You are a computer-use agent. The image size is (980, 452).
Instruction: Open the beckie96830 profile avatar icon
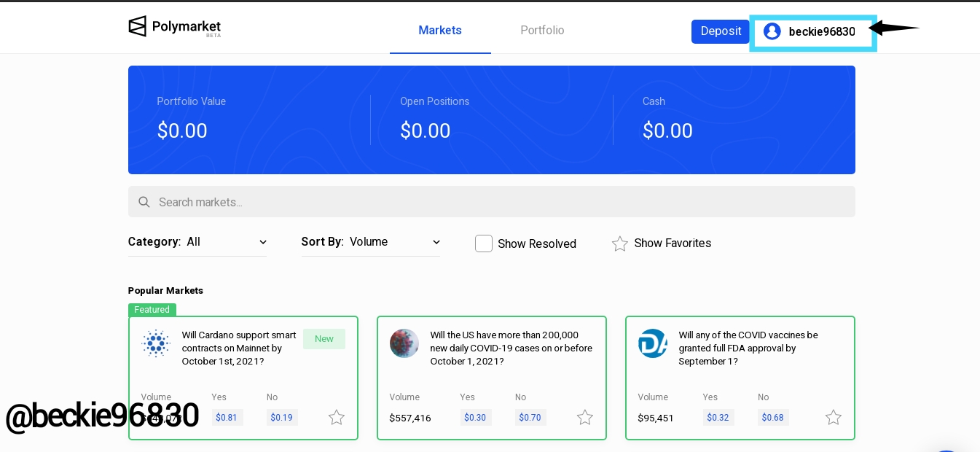click(x=772, y=31)
